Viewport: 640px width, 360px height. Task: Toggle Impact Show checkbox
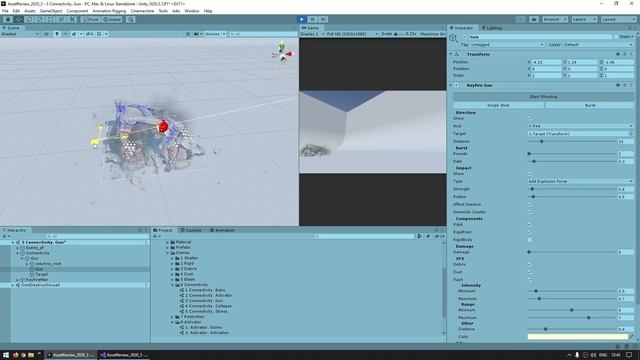pos(530,173)
